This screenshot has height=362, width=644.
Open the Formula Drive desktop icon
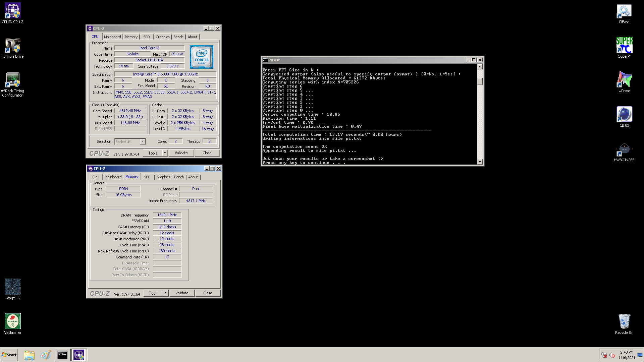[x=12, y=48]
